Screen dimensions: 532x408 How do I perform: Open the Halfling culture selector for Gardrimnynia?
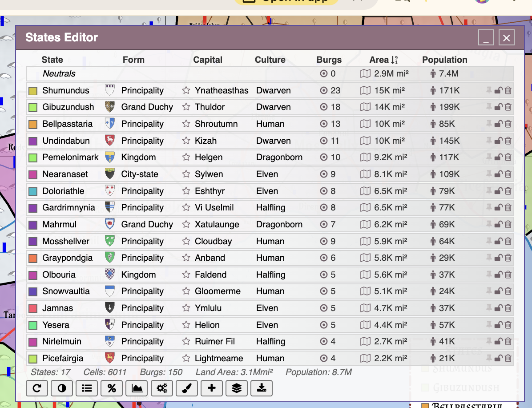271,207
